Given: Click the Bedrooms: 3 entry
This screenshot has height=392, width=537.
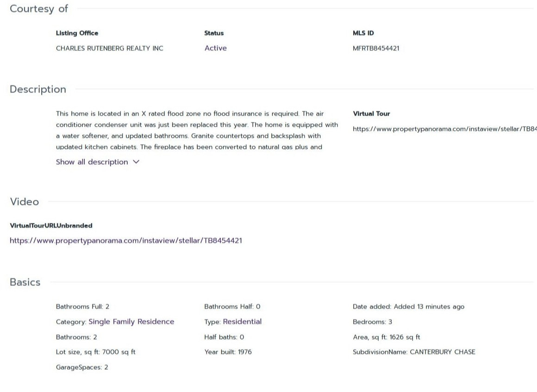Looking at the screenshot, I should point(372,322).
